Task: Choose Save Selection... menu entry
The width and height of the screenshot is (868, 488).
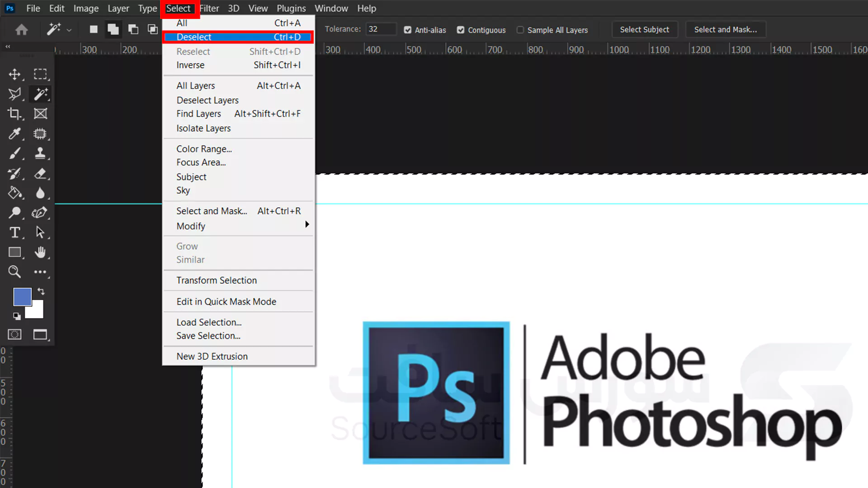Action: [239, 336]
